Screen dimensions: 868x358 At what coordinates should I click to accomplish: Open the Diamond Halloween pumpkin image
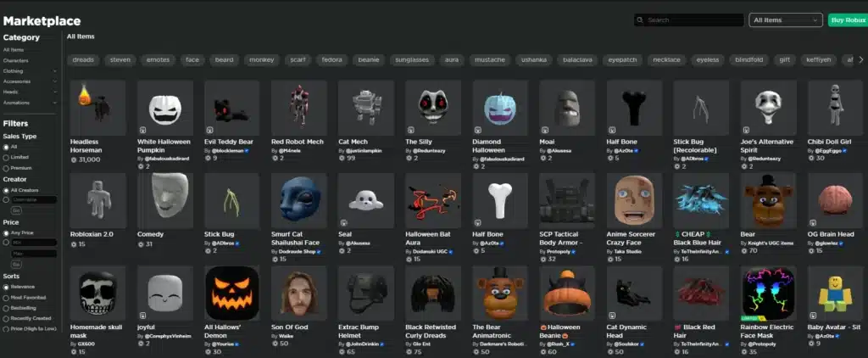pyautogui.click(x=500, y=108)
